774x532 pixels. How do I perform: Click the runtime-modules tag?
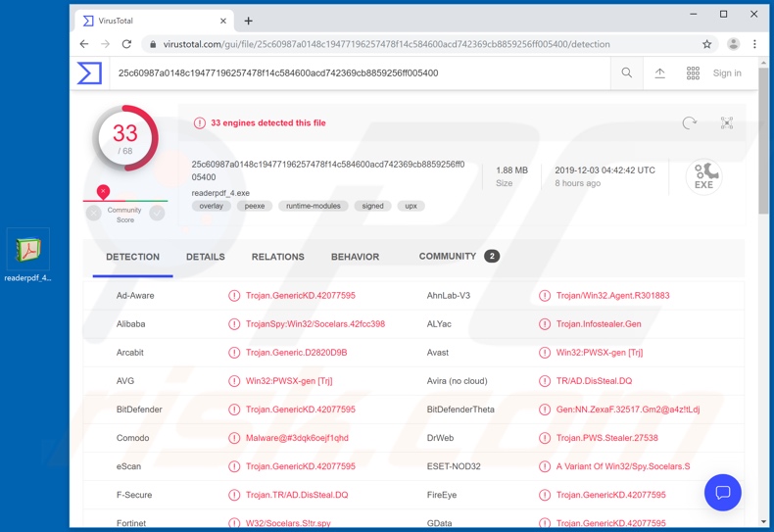tap(314, 206)
